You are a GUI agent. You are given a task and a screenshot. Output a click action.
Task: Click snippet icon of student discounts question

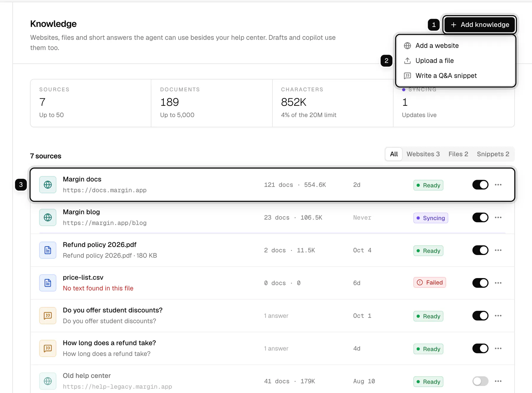click(48, 316)
